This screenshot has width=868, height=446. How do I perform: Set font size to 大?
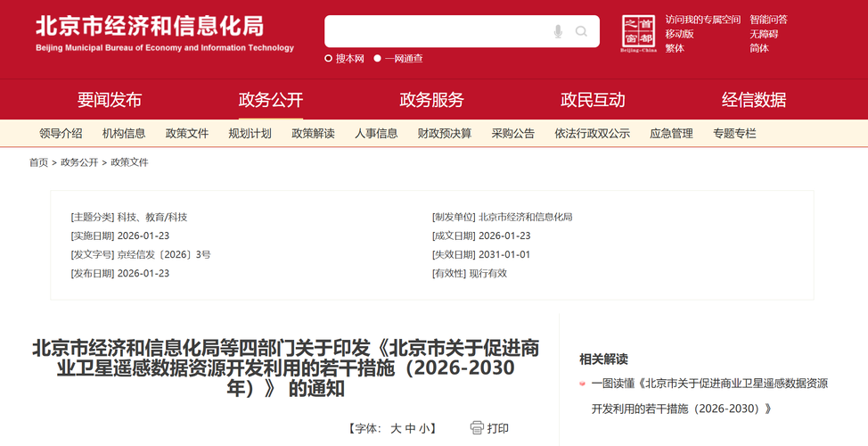396,428
